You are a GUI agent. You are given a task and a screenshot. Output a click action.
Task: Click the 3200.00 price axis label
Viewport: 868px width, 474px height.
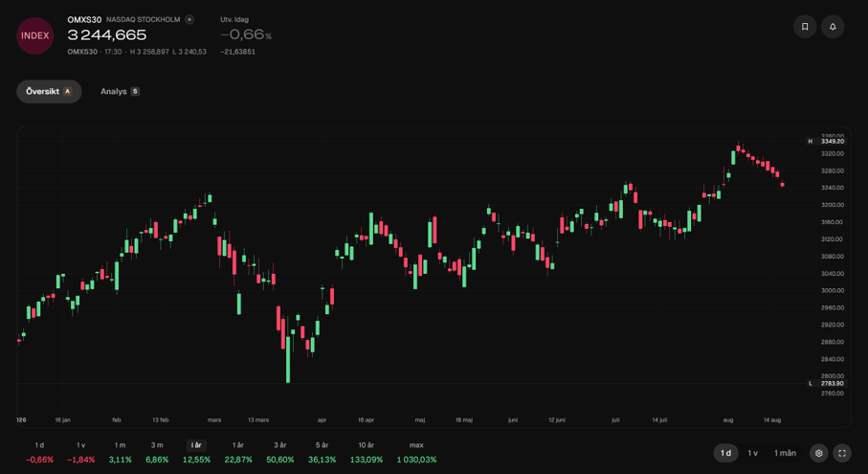point(832,205)
